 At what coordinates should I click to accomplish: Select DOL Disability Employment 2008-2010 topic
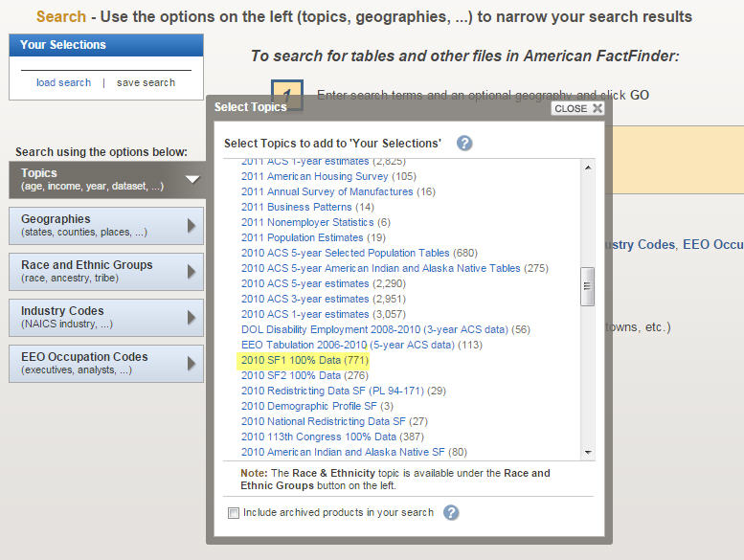[374, 329]
